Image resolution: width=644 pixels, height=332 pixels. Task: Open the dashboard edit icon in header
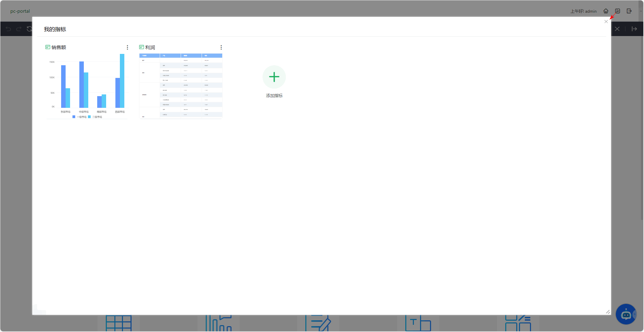click(x=618, y=11)
